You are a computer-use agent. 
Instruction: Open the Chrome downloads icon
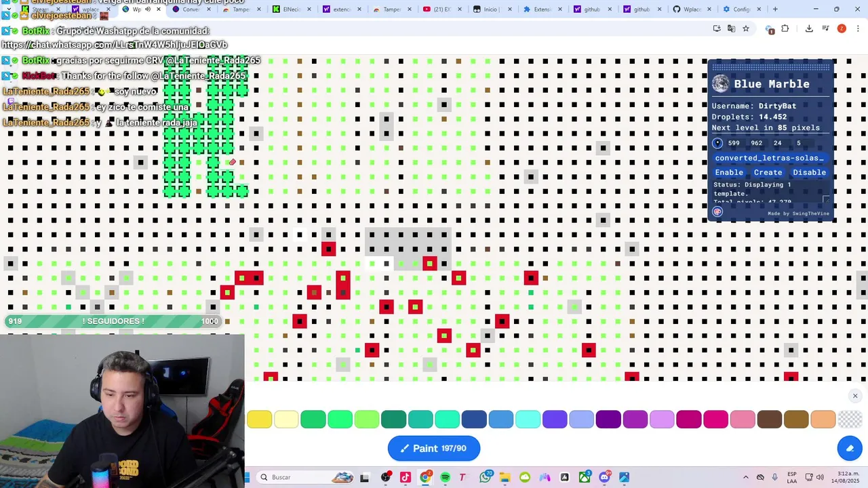(809, 28)
